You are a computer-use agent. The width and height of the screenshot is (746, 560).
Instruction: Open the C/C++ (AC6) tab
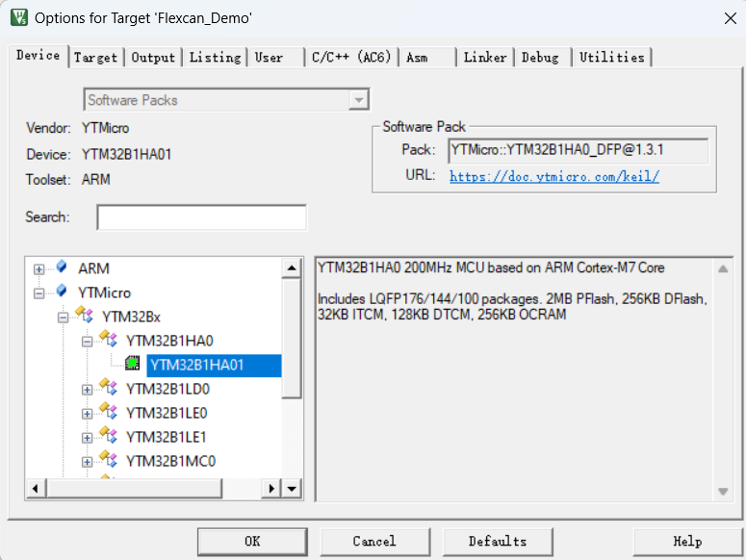coord(351,58)
